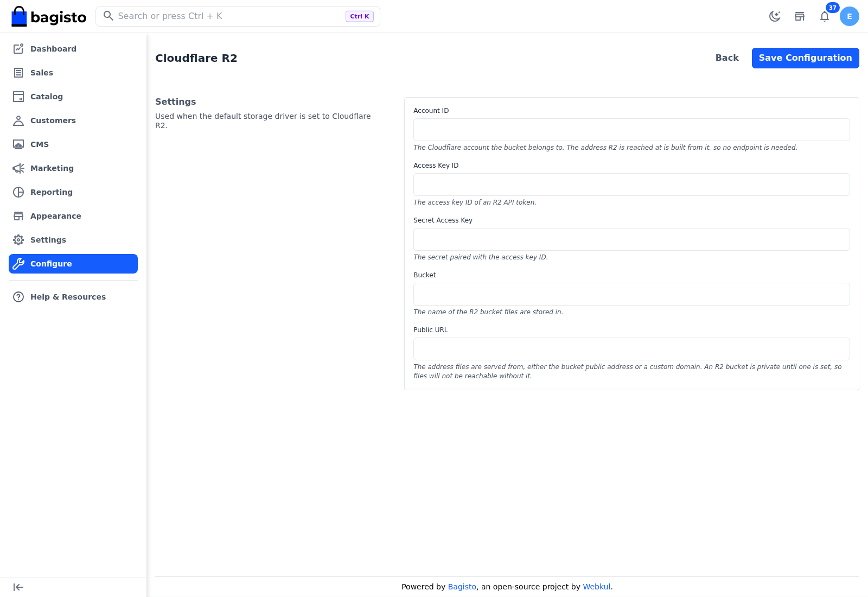Click the Configure wrench icon

click(18, 264)
